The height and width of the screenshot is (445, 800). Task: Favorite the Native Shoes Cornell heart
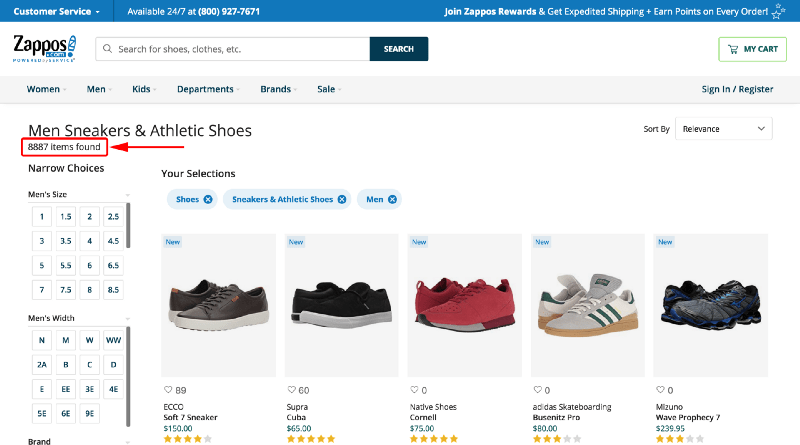pyautogui.click(x=414, y=390)
